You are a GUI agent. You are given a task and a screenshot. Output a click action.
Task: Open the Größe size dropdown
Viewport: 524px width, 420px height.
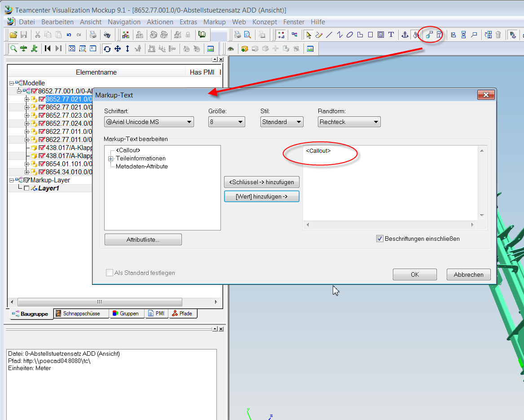pos(227,122)
